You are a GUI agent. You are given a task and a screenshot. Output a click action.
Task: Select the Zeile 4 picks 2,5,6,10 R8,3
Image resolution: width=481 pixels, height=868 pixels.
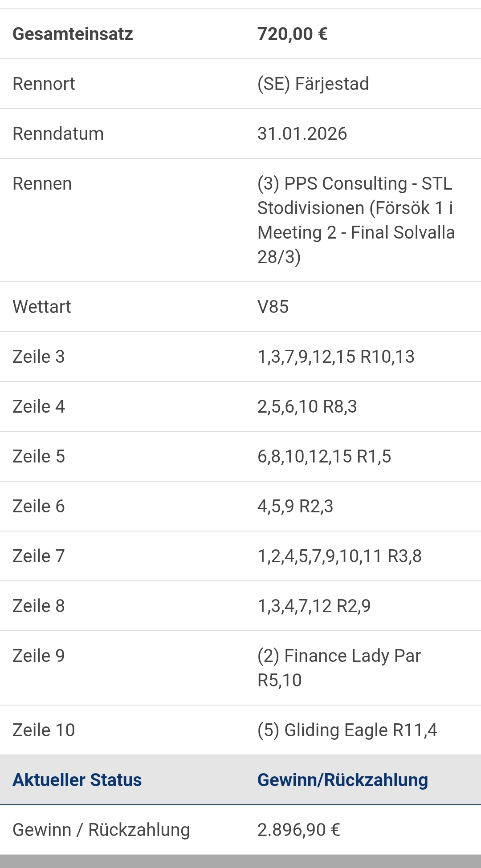[307, 407]
